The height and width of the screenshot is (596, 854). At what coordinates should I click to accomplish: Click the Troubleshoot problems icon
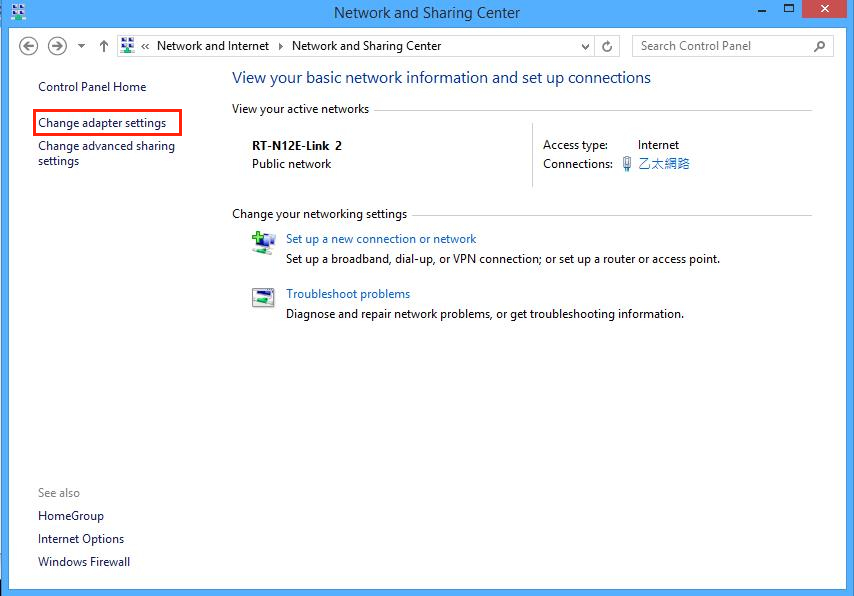[263, 298]
